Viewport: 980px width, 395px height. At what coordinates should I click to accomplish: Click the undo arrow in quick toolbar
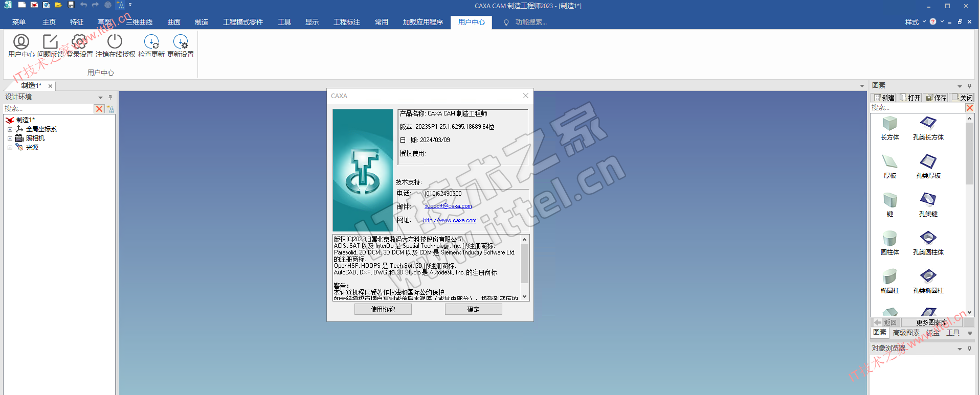coord(83,5)
